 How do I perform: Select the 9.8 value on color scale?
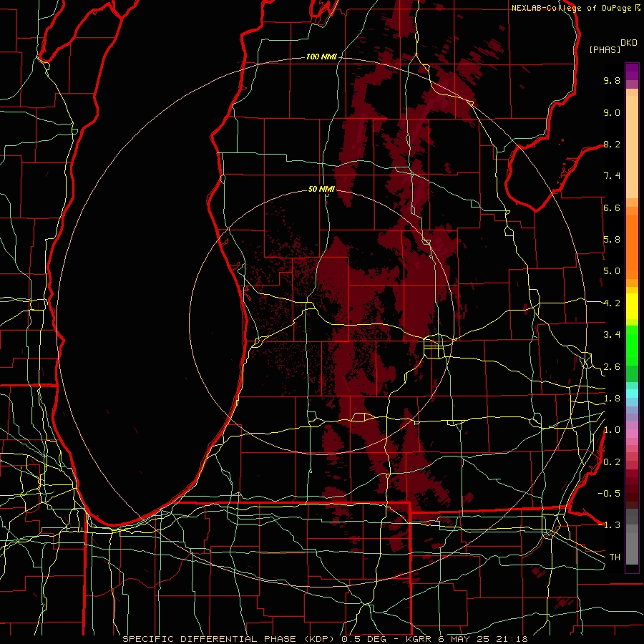point(612,80)
